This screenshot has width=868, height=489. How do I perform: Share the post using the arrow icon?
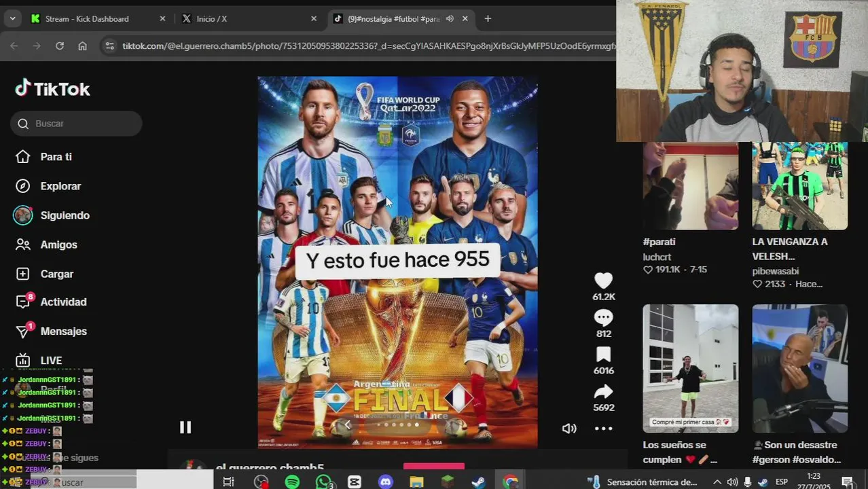[603, 392]
